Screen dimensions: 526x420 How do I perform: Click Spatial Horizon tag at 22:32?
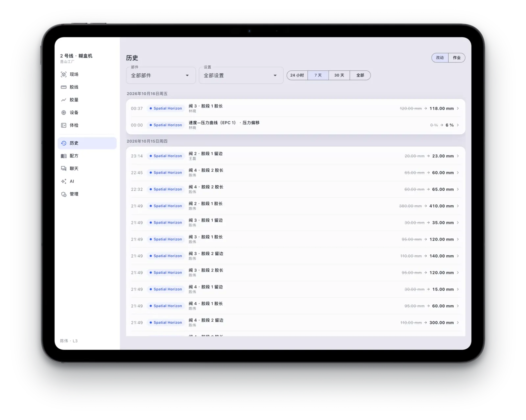click(x=166, y=189)
